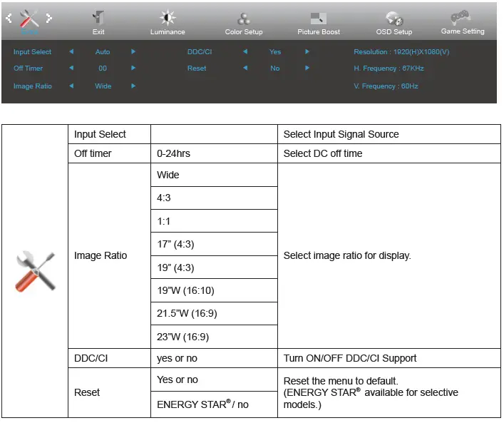The width and height of the screenshot is (504, 423).
Task: Click the V. Frequency 60Hz readout
Action: coord(386,86)
